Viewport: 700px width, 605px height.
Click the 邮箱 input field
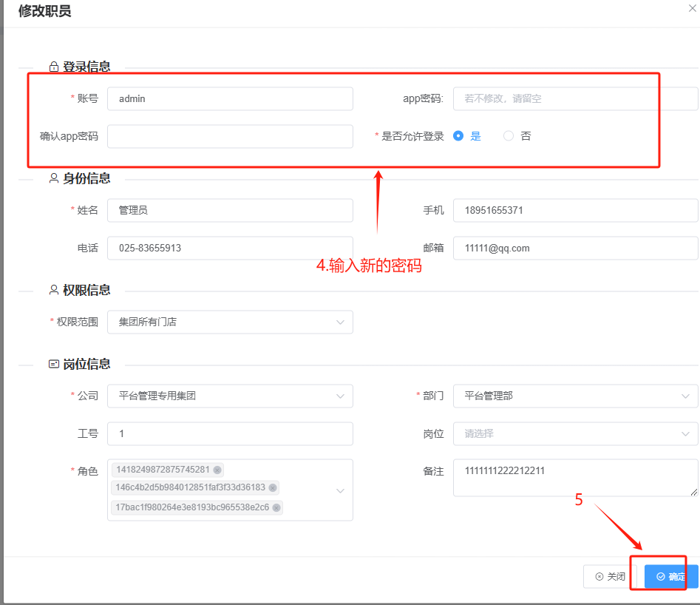click(x=575, y=248)
